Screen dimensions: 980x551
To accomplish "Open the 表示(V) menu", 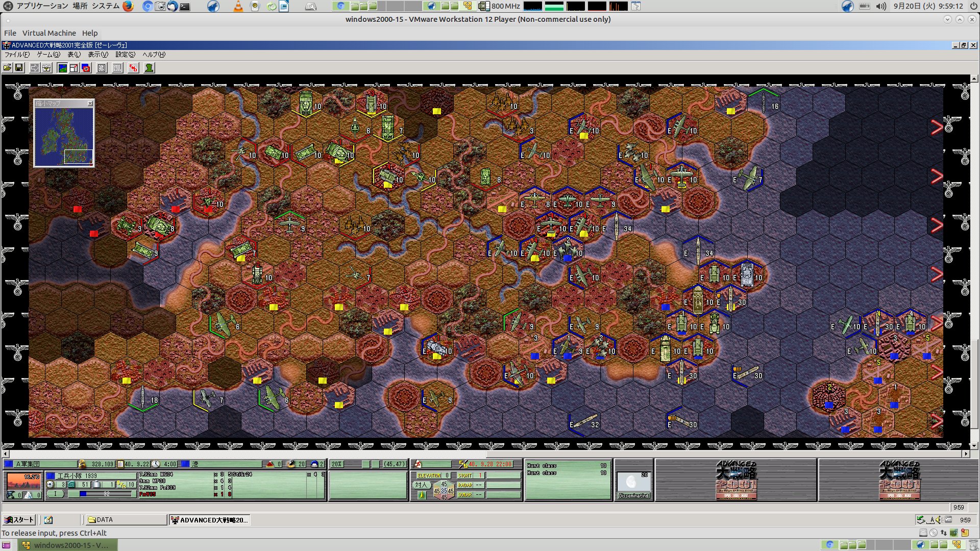I will 98,55.
